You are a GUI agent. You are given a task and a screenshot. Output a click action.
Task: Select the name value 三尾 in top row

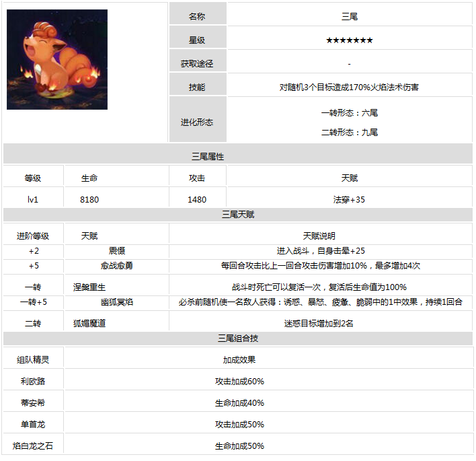point(350,16)
